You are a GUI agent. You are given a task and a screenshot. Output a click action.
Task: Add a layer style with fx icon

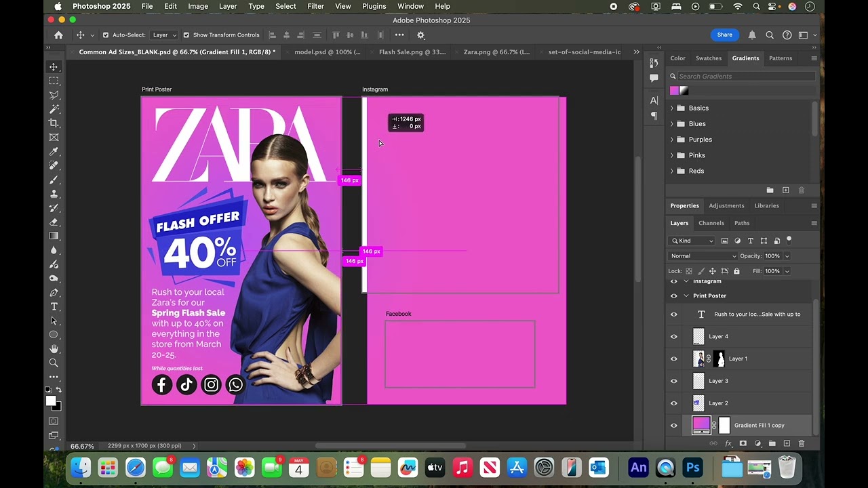coord(728,444)
